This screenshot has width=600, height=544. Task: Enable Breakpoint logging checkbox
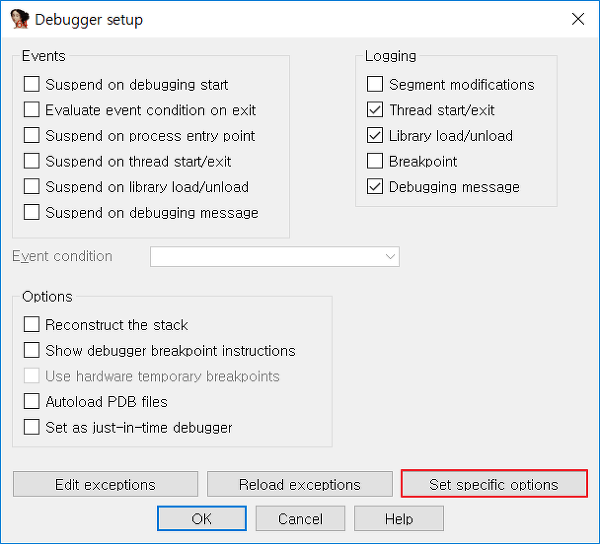pyautogui.click(x=375, y=161)
